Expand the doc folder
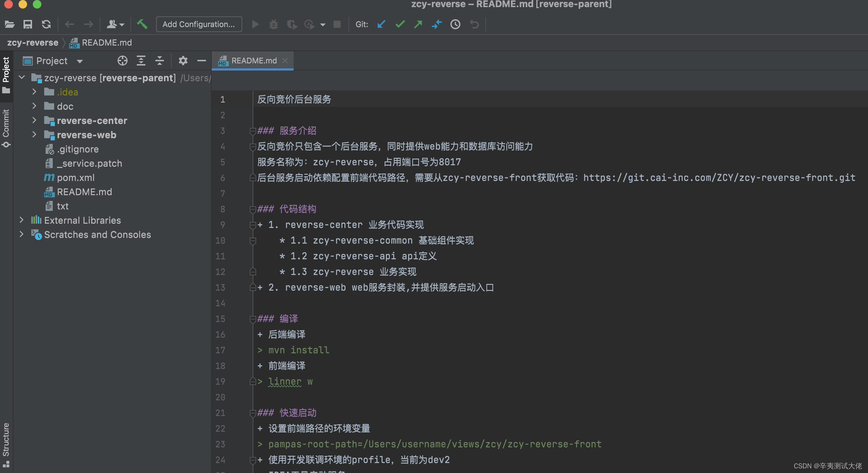The height and width of the screenshot is (473, 868). click(x=34, y=106)
